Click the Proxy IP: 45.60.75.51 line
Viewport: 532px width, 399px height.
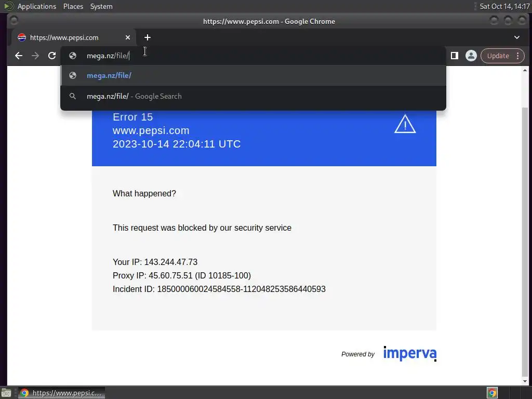click(x=182, y=275)
